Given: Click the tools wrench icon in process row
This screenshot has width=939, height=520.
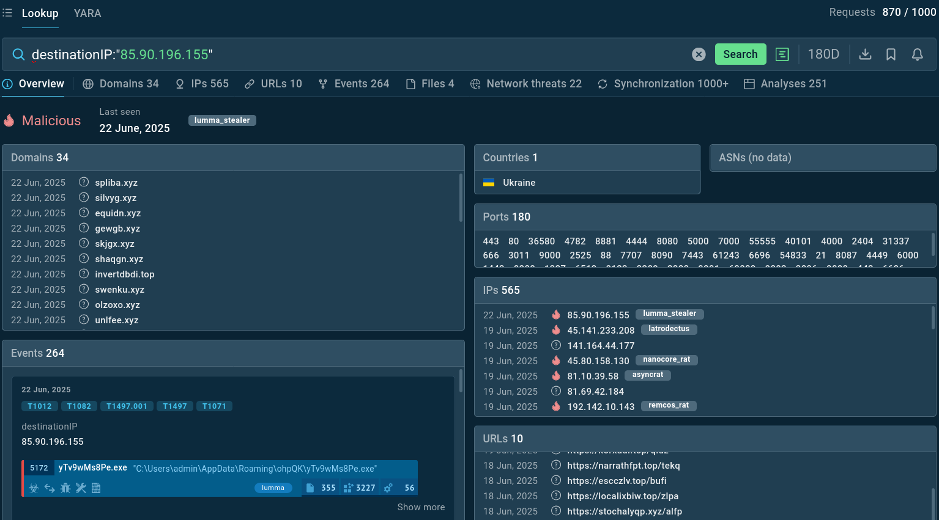Looking at the screenshot, I should [x=80, y=488].
